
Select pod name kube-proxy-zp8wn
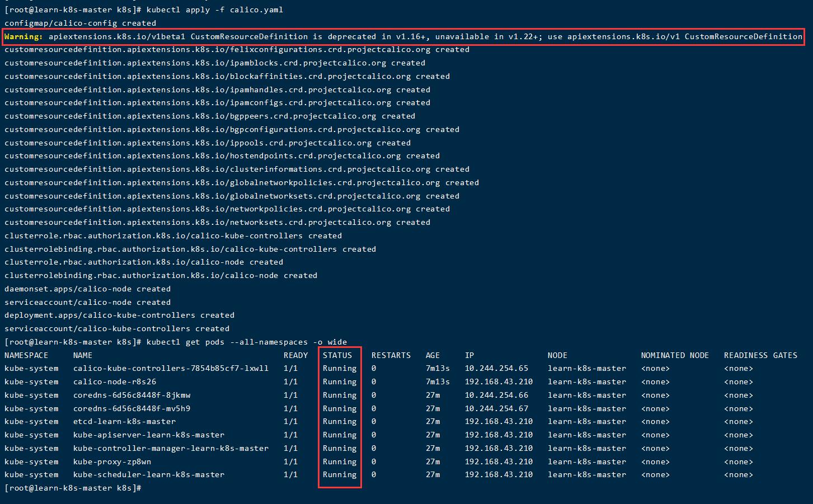point(112,462)
